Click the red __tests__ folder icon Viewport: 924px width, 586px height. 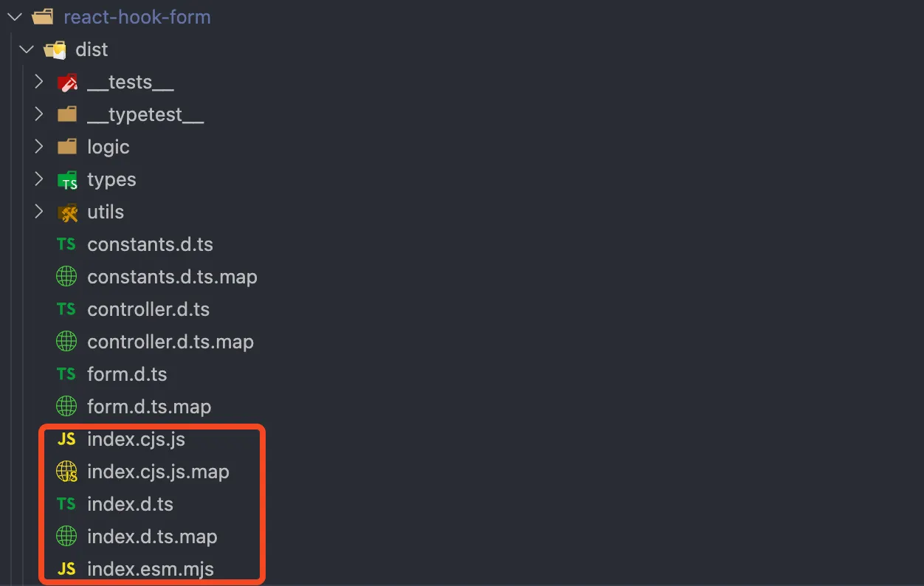click(67, 83)
